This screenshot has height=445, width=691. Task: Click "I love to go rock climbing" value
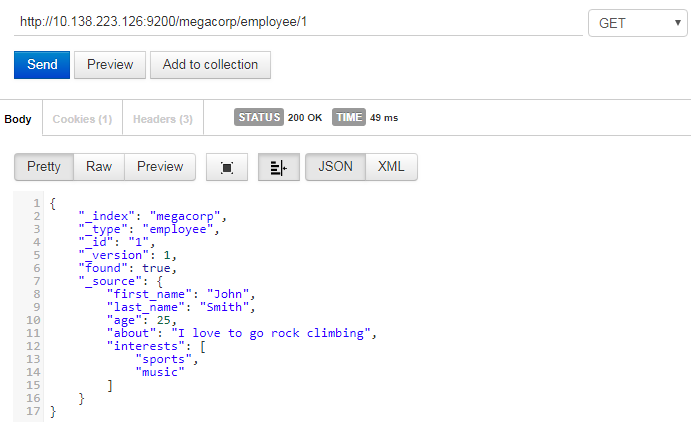[x=271, y=334]
